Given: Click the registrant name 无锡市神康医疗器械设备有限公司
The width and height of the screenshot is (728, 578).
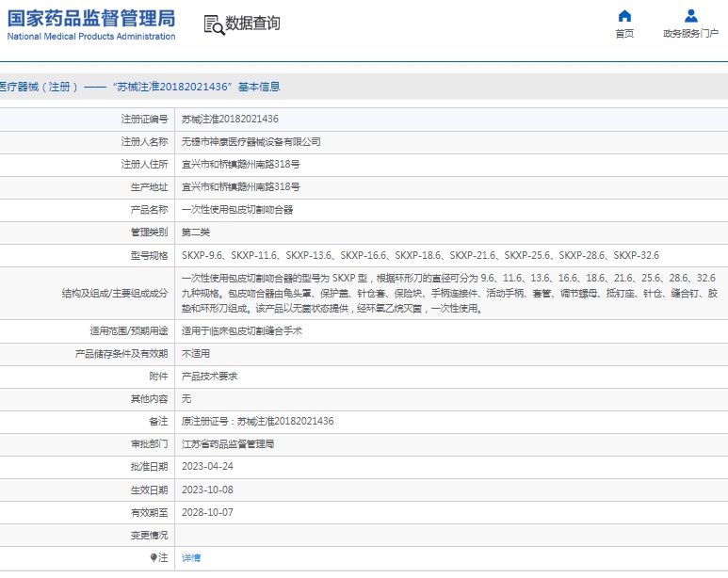Looking at the screenshot, I should click(x=251, y=142).
